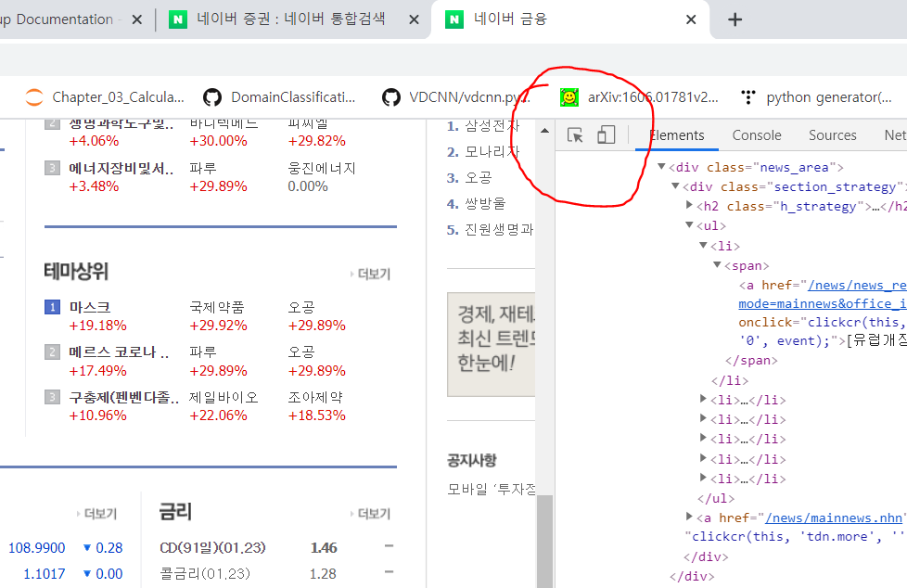This screenshot has height=588, width=907.
Task: Open the arXiv:1606.01781v2 bookmark
Action: point(639,97)
